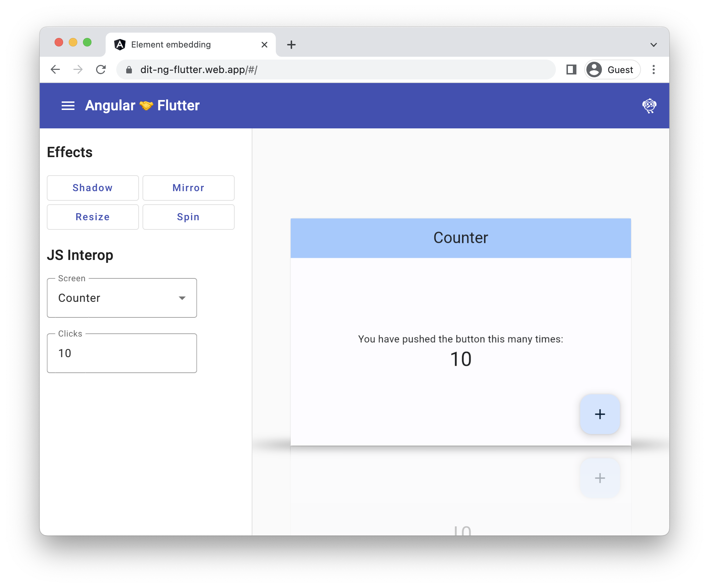Toggle the Resize effect
The height and width of the screenshot is (588, 709).
click(x=93, y=217)
